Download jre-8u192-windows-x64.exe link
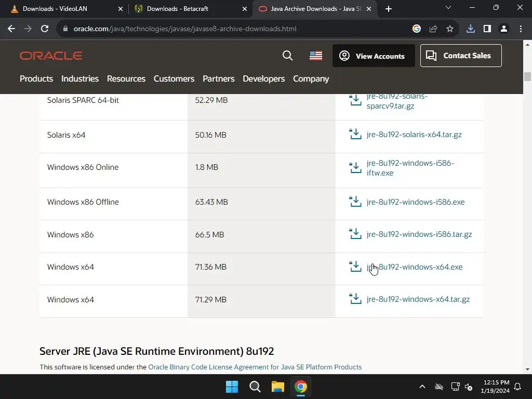Screen dimensions: 532x399 point(414,267)
